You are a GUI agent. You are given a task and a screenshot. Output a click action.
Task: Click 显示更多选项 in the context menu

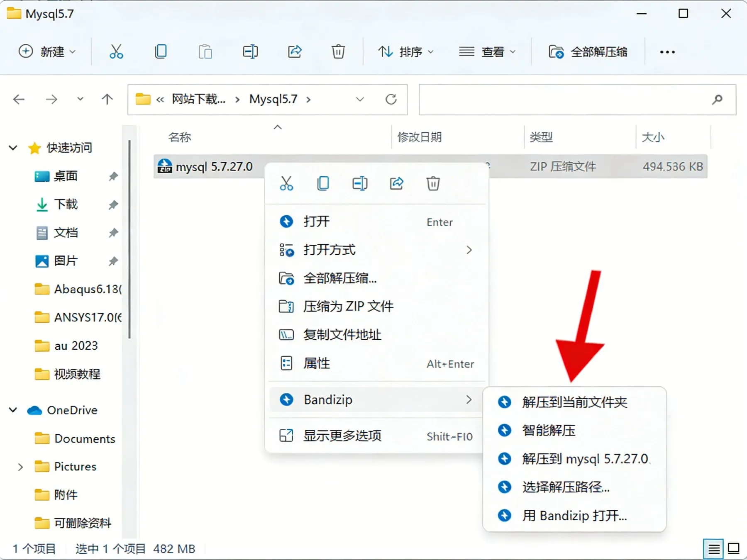(376, 436)
